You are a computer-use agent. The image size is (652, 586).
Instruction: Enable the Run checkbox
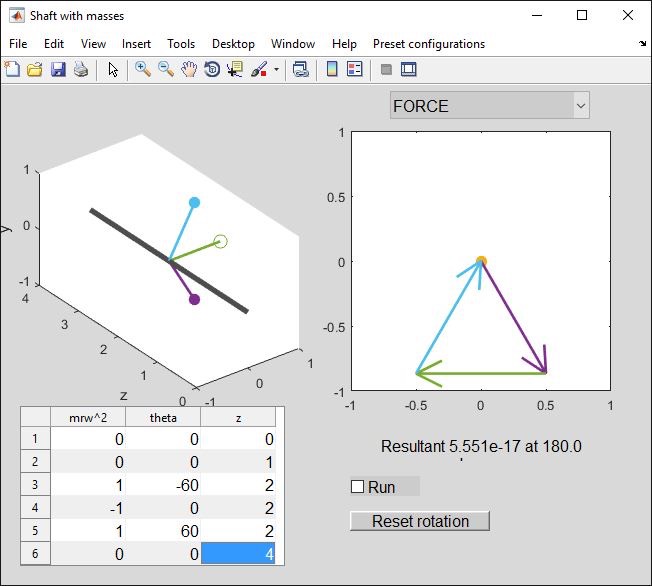357,487
